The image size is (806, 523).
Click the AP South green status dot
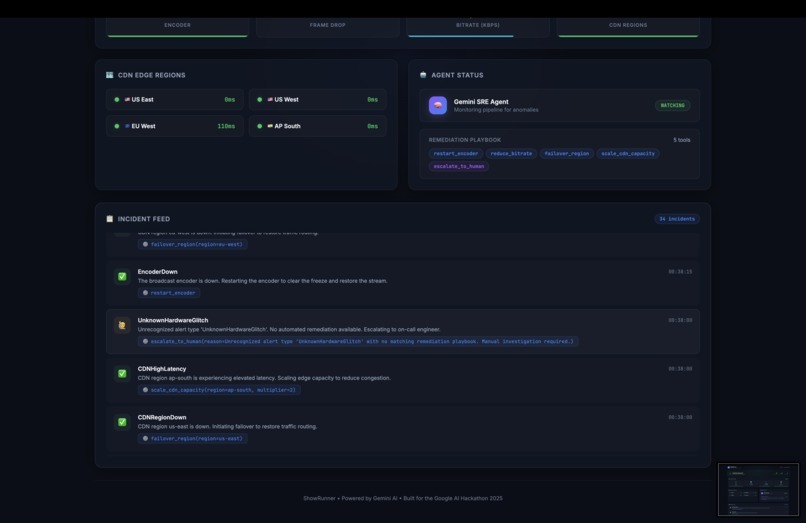(260, 126)
